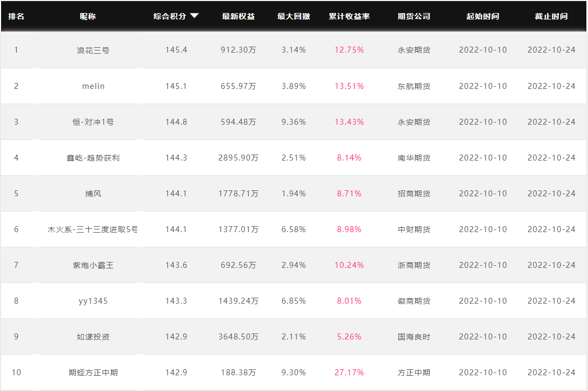Select 徽商期货 company cell

[414, 301]
